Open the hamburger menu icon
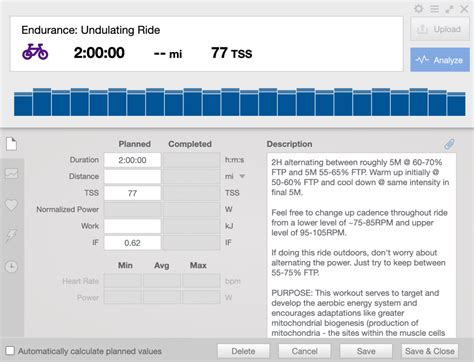 point(434,9)
